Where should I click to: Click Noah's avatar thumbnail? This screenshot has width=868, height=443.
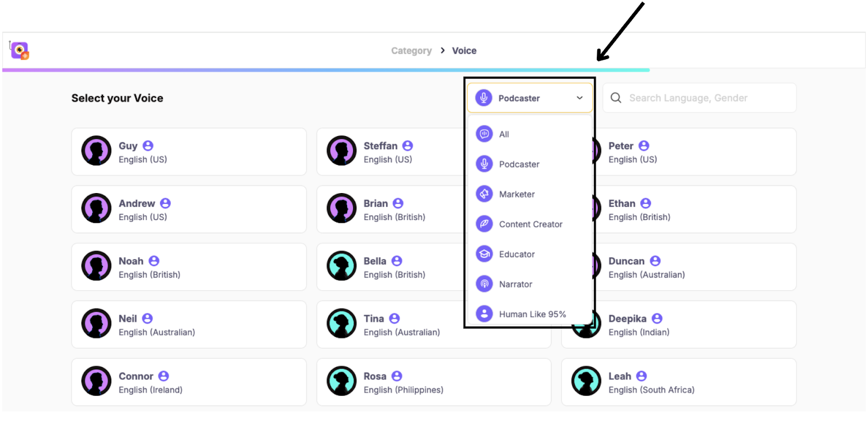(97, 266)
